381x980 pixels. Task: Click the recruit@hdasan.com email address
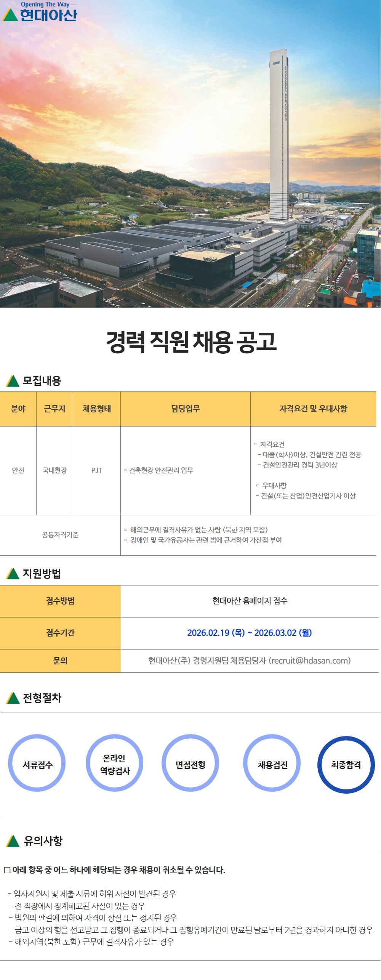tap(310, 661)
